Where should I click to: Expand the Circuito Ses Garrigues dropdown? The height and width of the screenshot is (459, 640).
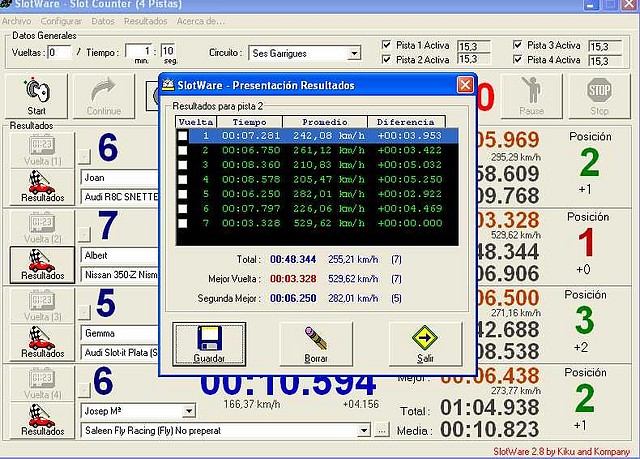coord(354,53)
